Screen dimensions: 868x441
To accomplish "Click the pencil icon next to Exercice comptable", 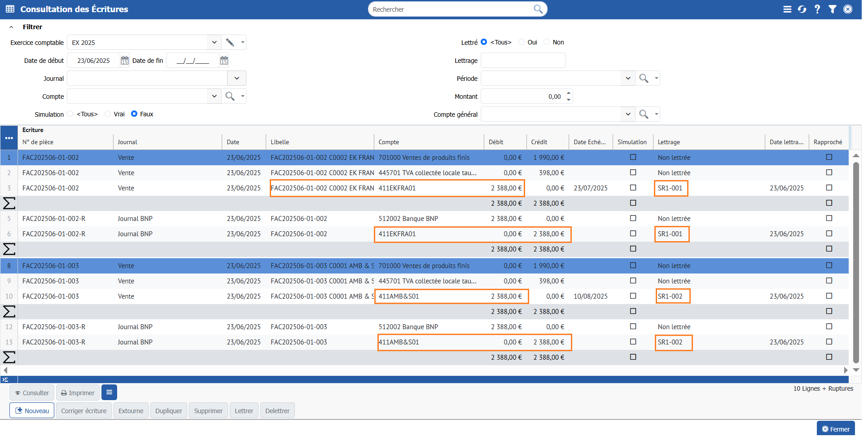I will pyautogui.click(x=230, y=42).
